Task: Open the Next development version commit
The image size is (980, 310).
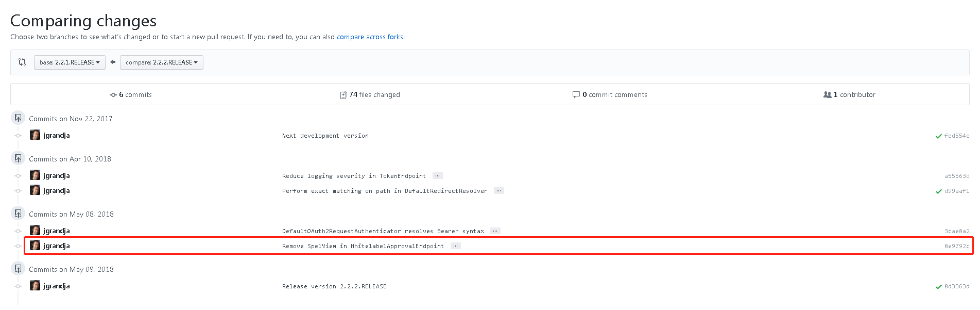Action: [325, 136]
